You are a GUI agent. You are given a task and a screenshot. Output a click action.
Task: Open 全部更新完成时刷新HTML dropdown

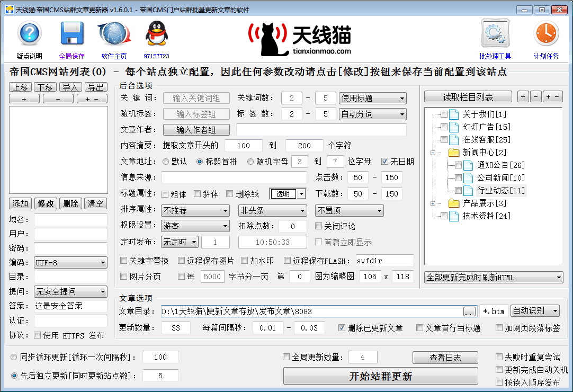click(494, 278)
